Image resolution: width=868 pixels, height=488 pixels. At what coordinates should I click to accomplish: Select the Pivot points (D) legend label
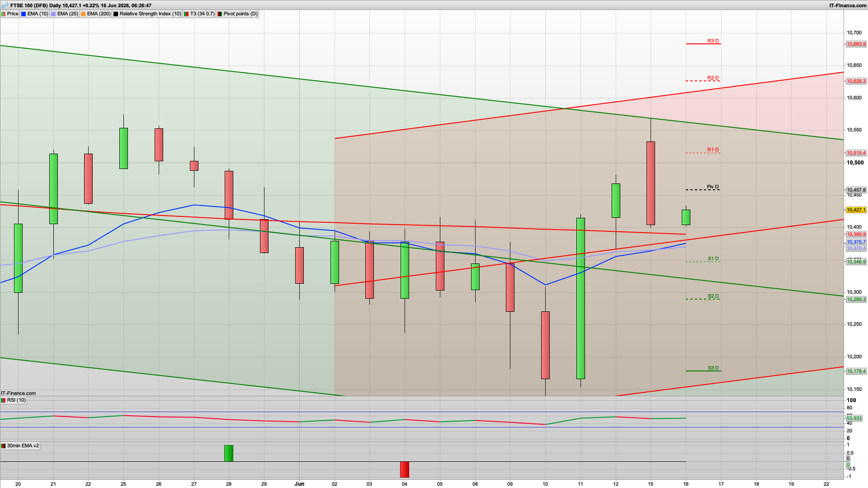click(241, 14)
